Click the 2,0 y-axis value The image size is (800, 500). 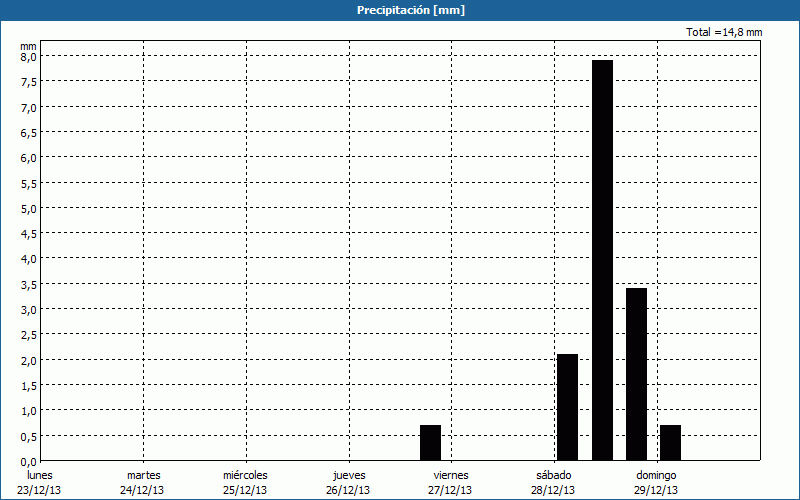[x=29, y=361]
